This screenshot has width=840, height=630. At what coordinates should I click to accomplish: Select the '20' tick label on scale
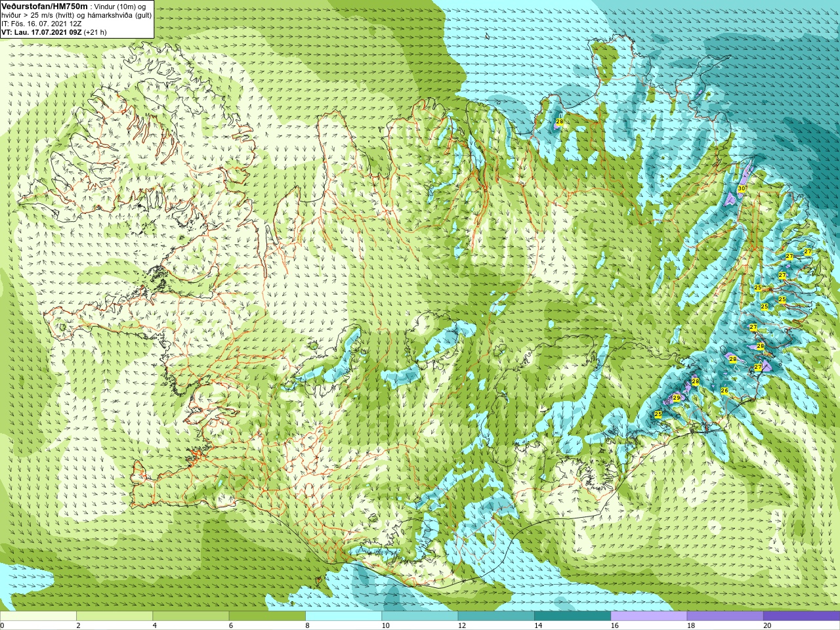(x=767, y=626)
